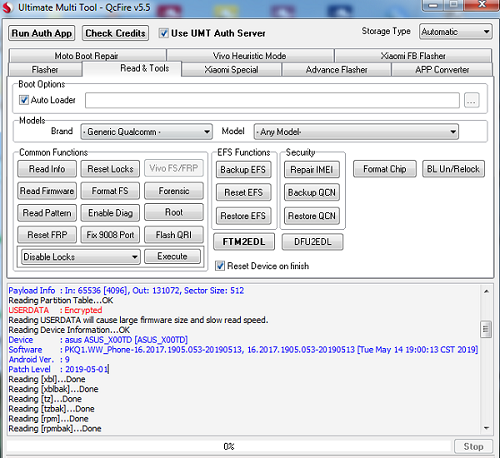This screenshot has width=500, height=458.
Task: Click Restore EFS button
Action: [x=243, y=216]
